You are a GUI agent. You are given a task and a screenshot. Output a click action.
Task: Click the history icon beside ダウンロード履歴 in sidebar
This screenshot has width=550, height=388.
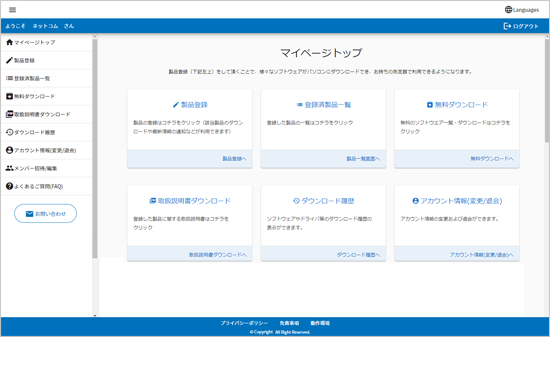[x=9, y=132]
